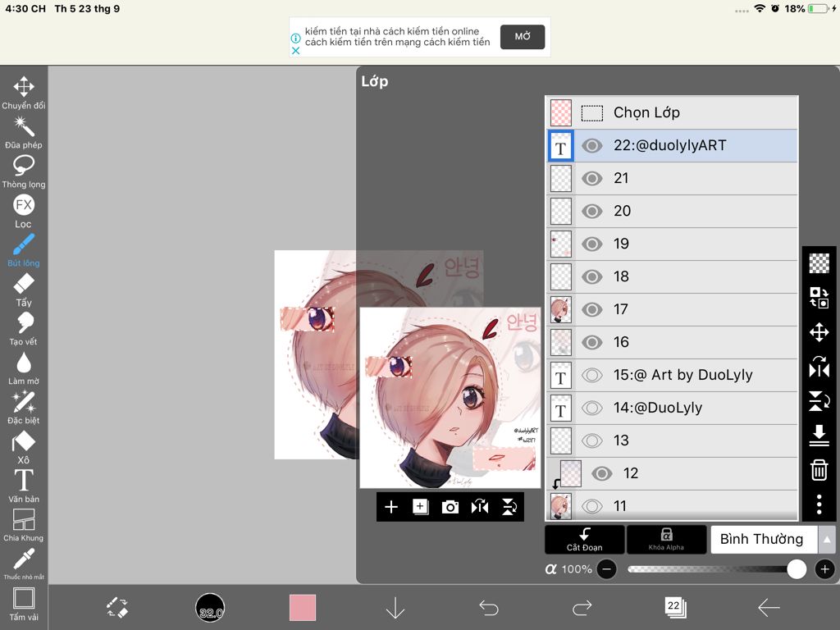Image resolution: width=840 pixels, height=630 pixels.
Task: Toggle visibility of layer 20
Action: [x=592, y=211]
